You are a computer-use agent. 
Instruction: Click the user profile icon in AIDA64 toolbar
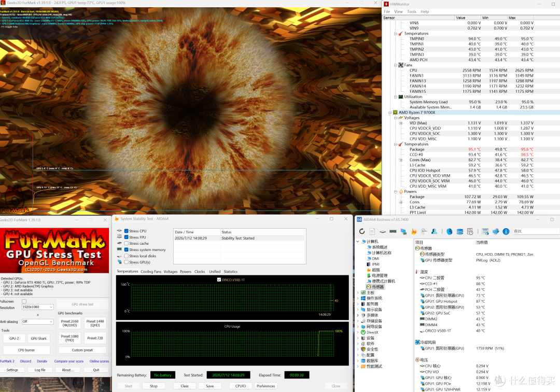point(435,231)
